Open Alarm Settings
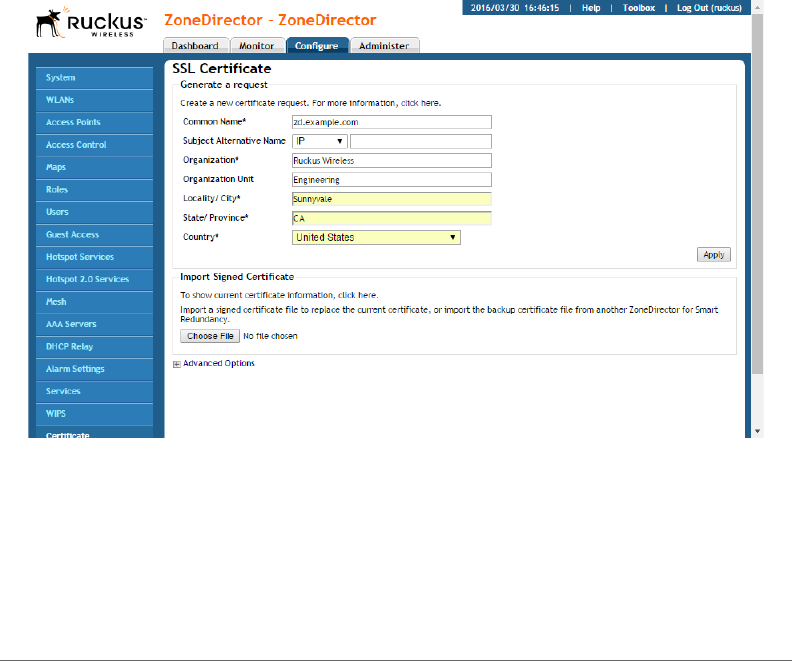Viewport: 792px width, 661px height. click(94, 369)
